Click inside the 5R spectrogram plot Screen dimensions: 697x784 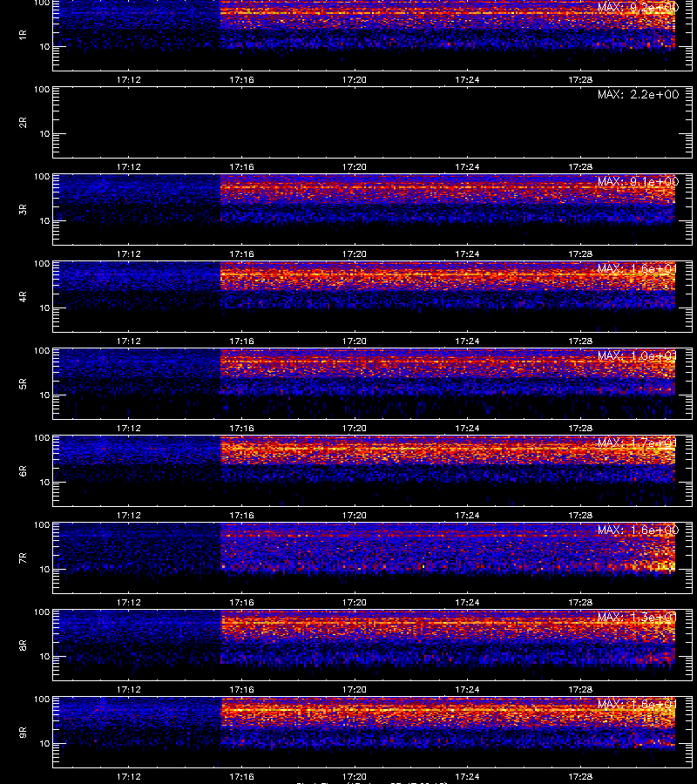click(x=372, y=384)
